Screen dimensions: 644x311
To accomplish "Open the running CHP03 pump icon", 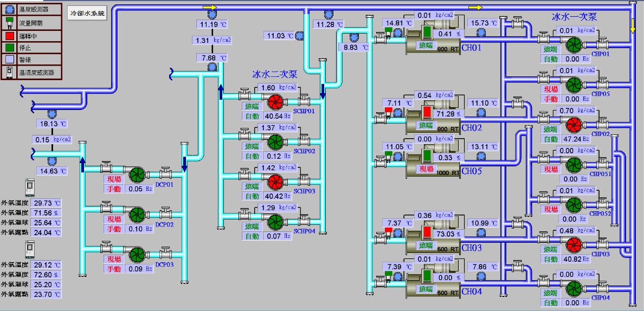I will click(574, 245).
